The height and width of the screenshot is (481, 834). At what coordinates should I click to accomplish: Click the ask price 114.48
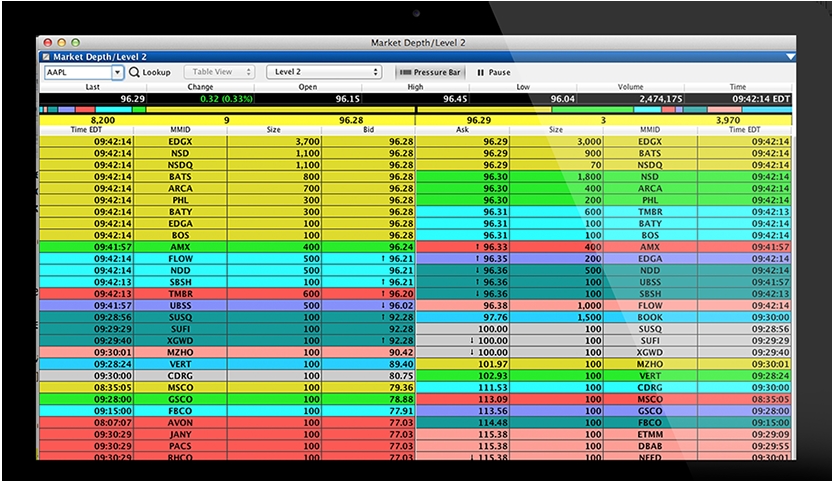(x=493, y=422)
